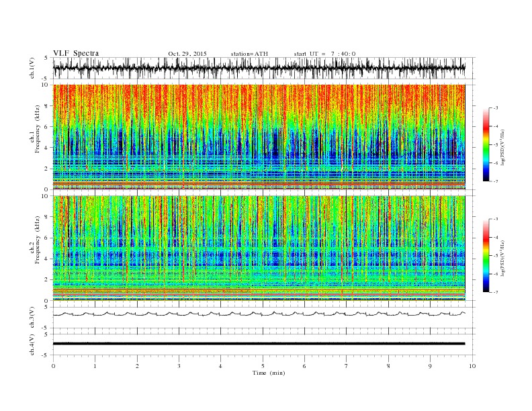532x411 pixels.
Task: Click the '2' kHz tick of ch.2 spectrogram
Action: coord(46,280)
